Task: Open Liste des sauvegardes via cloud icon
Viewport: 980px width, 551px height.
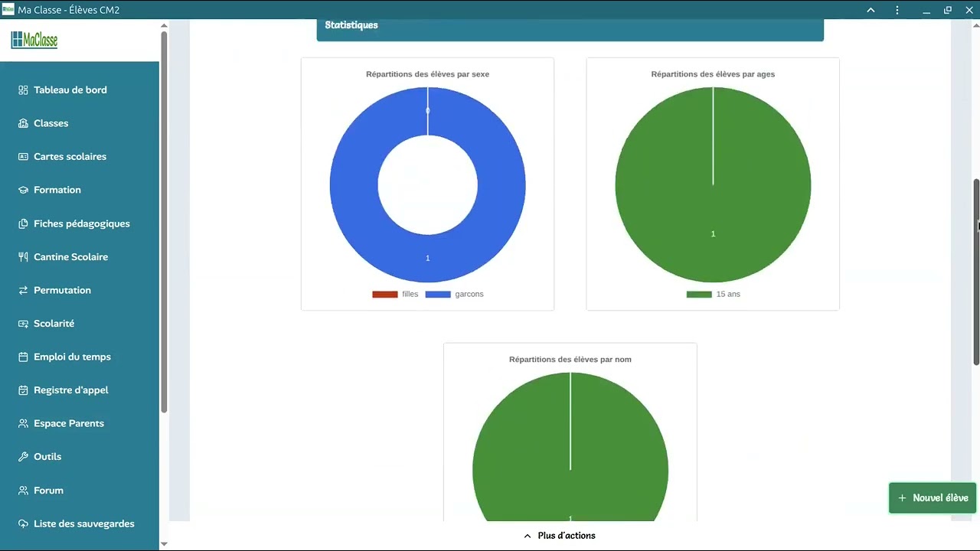Action: 23,524
